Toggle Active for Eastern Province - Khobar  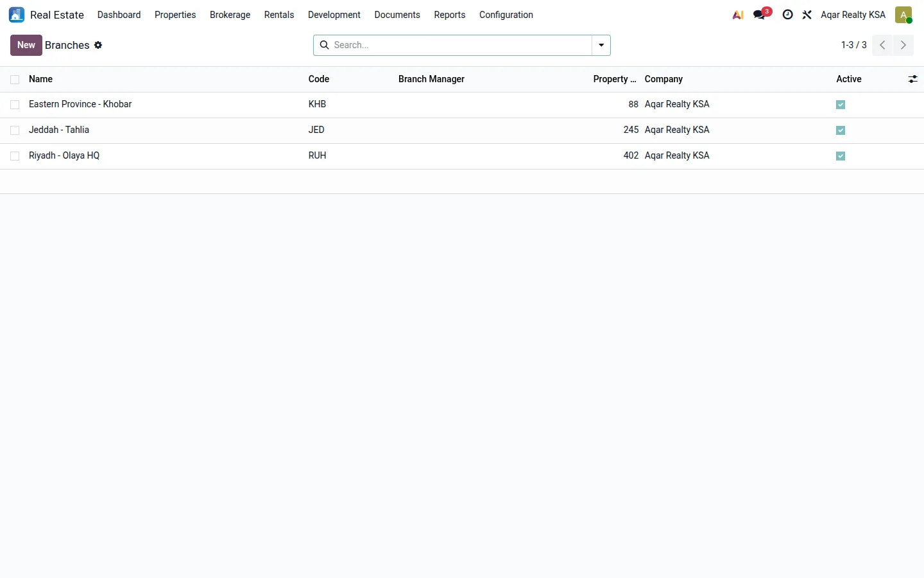[x=841, y=105]
